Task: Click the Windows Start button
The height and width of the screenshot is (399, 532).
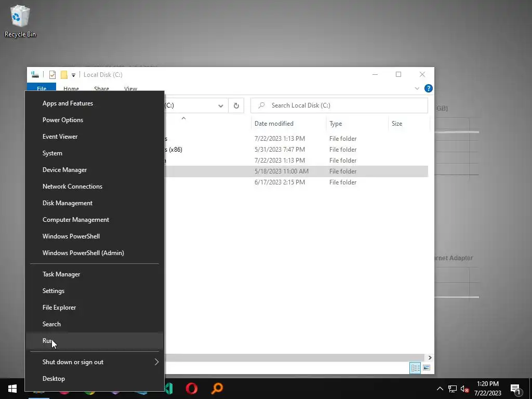Action: 12,389
